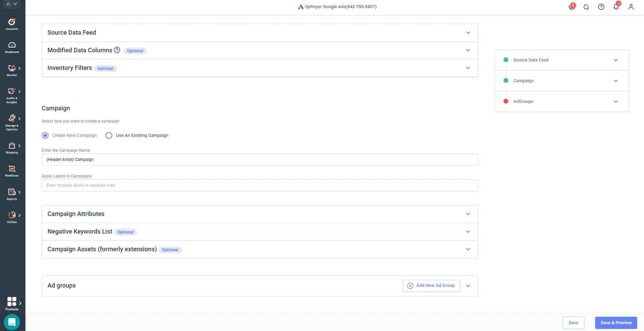This screenshot has height=331, width=644.
Task: Expand the Source Data Feed section
Action: click(468, 33)
